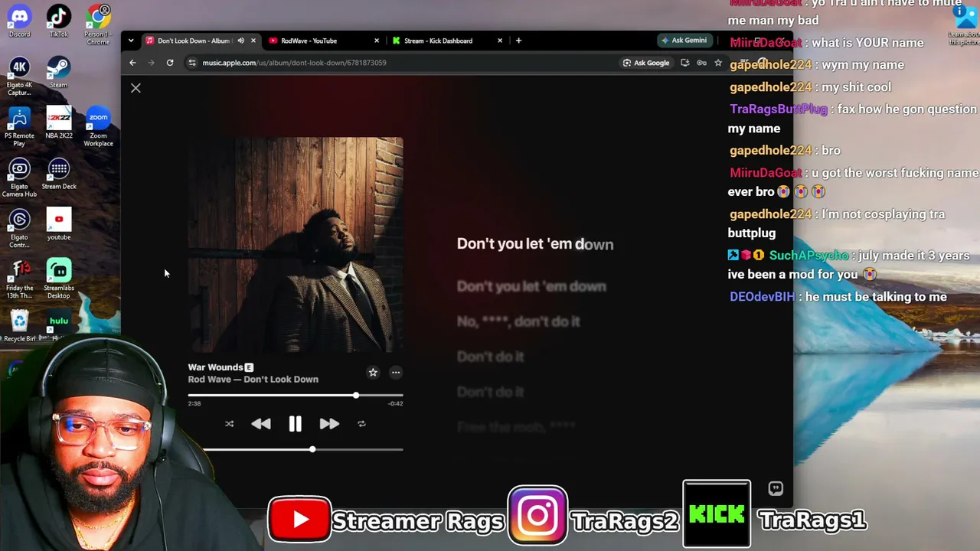Image resolution: width=980 pixels, height=551 pixels.
Task: Close the Stream - Kick Dashboard tab
Action: pyautogui.click(x=500, y=41)
